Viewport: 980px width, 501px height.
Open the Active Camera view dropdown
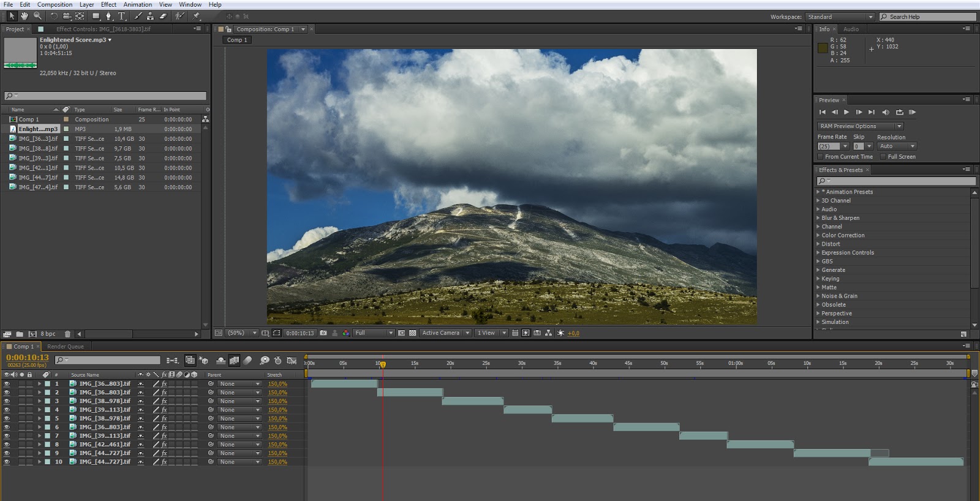[x=445, y=333]
